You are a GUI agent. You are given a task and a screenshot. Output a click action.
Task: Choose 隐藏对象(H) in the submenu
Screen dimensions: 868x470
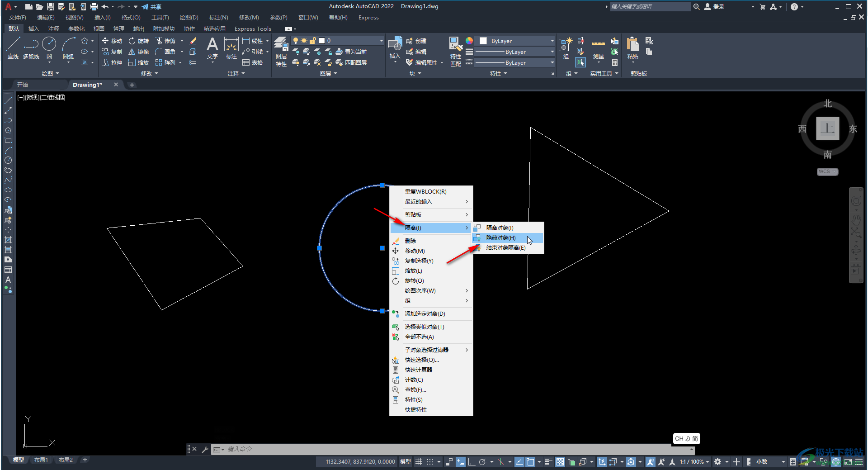coord(508,237)
